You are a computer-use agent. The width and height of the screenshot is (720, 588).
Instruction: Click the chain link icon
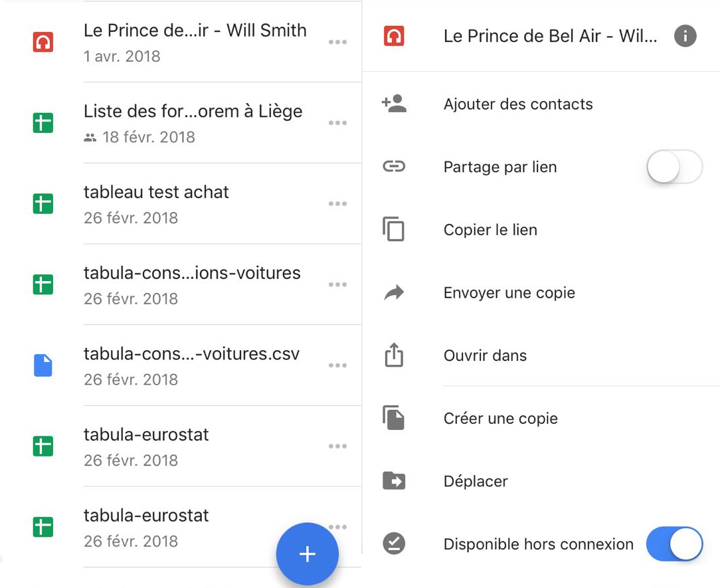pyautogui.click(x=394, y=166)
